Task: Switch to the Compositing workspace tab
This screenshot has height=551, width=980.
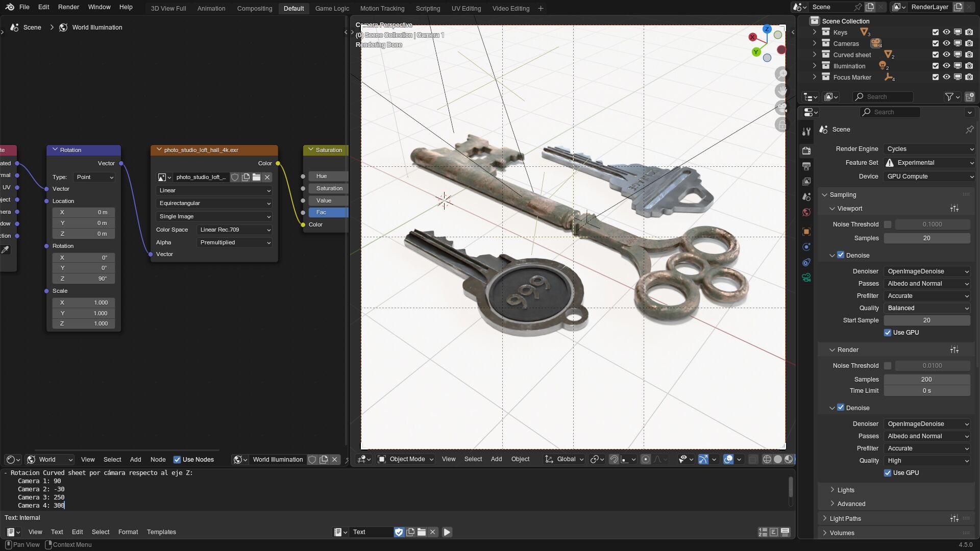Action: [254, 8]
